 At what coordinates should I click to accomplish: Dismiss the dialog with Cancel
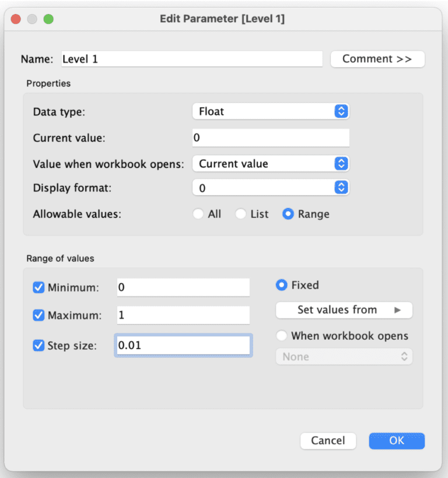click(328, 441)
